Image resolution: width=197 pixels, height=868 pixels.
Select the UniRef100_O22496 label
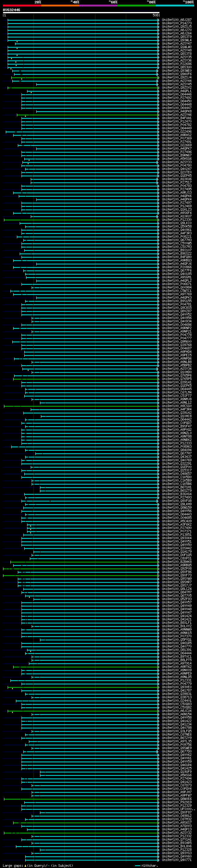pyautogui.click(x=176, y=132)
